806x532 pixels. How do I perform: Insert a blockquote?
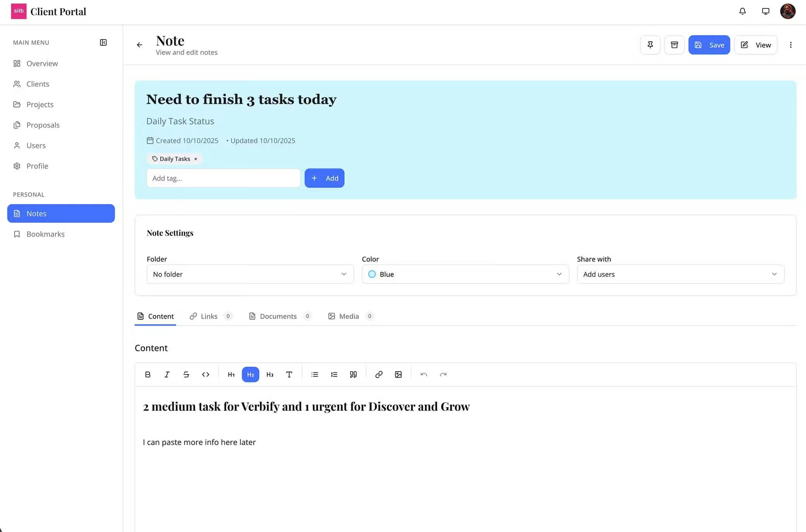coord(353,374)
